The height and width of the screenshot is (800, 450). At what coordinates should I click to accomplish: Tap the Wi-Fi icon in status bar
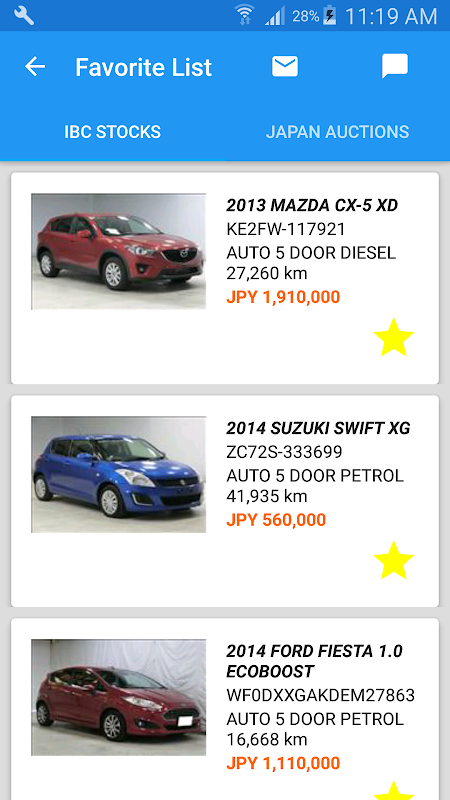245,15
